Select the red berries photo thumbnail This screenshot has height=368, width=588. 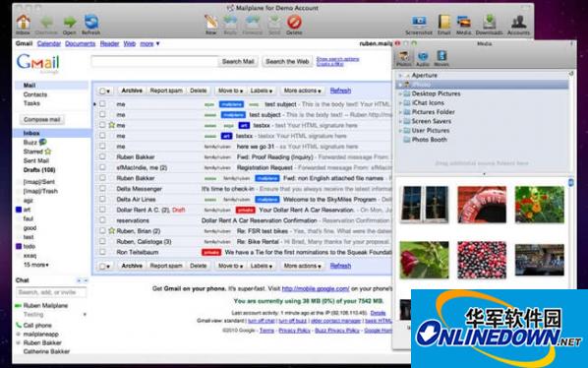coord(482,260)
